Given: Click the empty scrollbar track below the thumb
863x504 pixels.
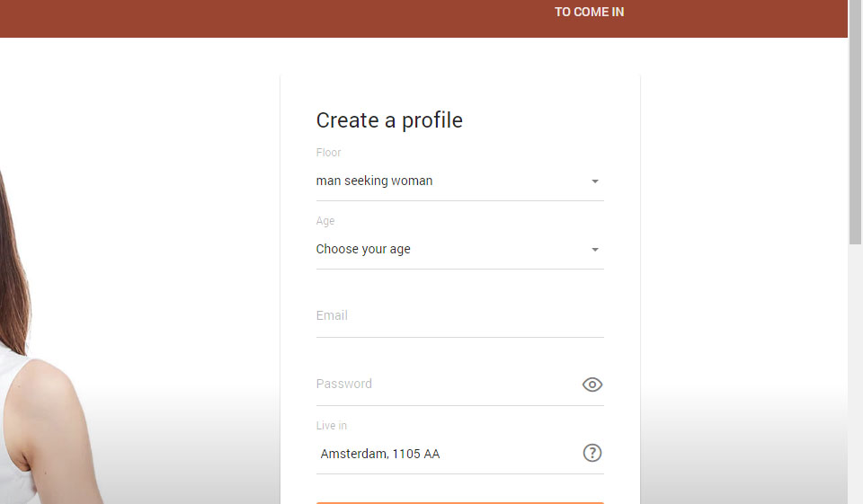Looking at the screenshot, I should click(855, 377).
